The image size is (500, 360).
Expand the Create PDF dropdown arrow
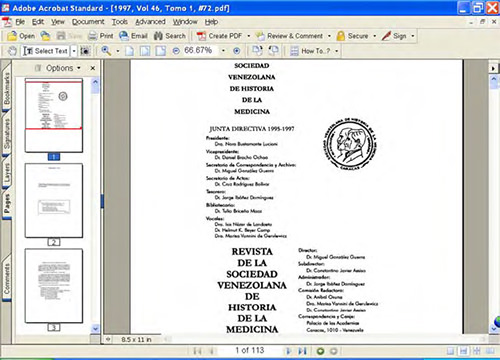(x=248, y=36)
